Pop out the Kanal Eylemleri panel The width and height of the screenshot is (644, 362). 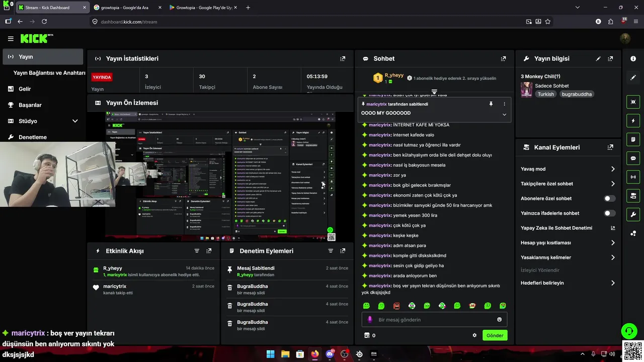click(x=610, y=147)
